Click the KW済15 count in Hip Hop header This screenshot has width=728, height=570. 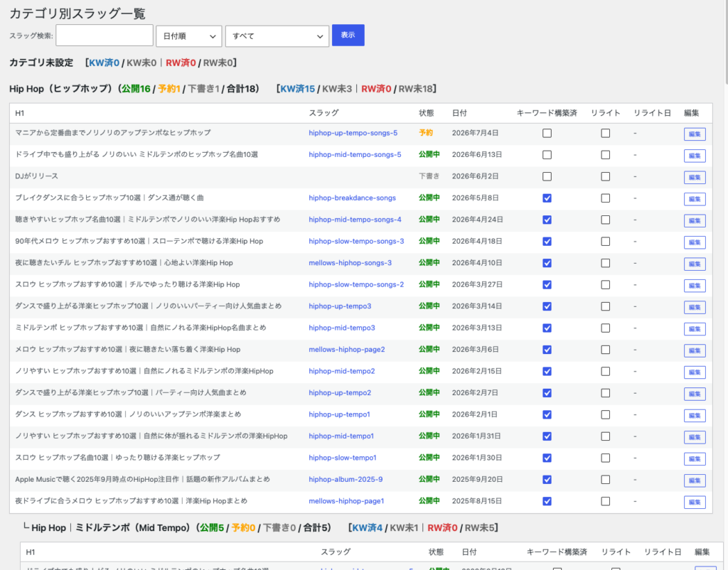[298, 89]
